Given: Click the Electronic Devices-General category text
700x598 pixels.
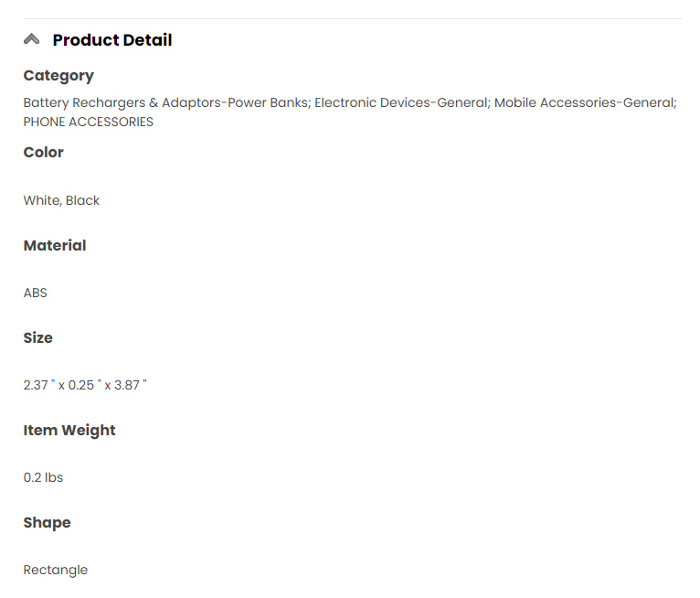Looking at the screenshot, I should (400, 102).
